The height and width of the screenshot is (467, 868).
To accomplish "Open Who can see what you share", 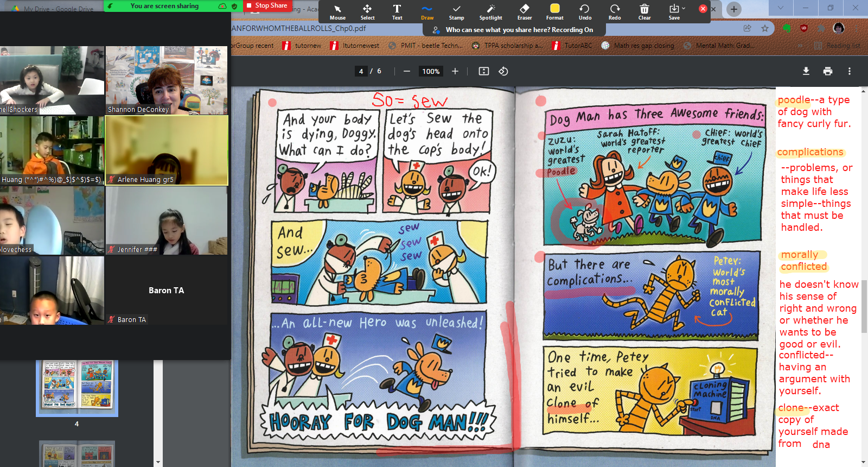I will (519, 30).
